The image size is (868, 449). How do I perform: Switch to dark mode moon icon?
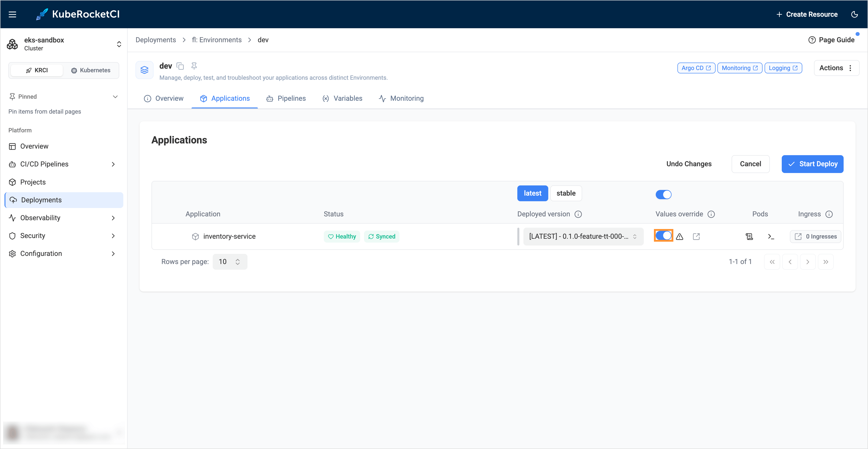point(854,14)
